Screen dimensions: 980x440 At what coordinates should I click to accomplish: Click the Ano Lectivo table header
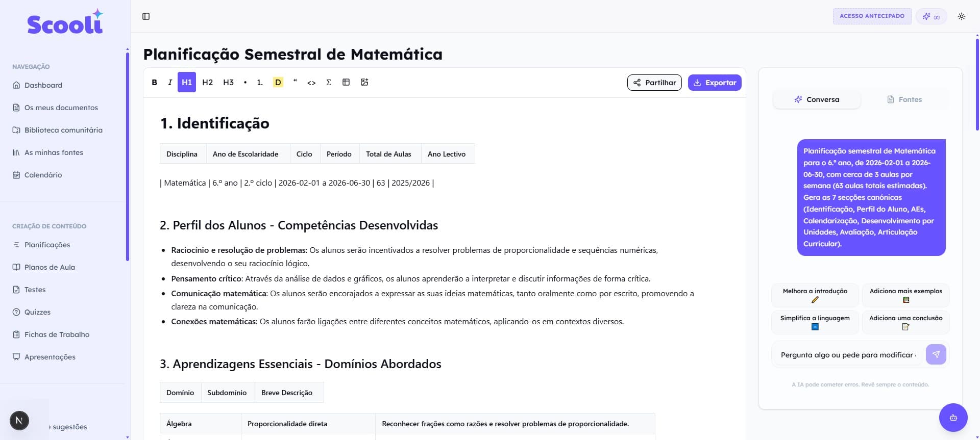pyautogui.click(x=448, y=154)
